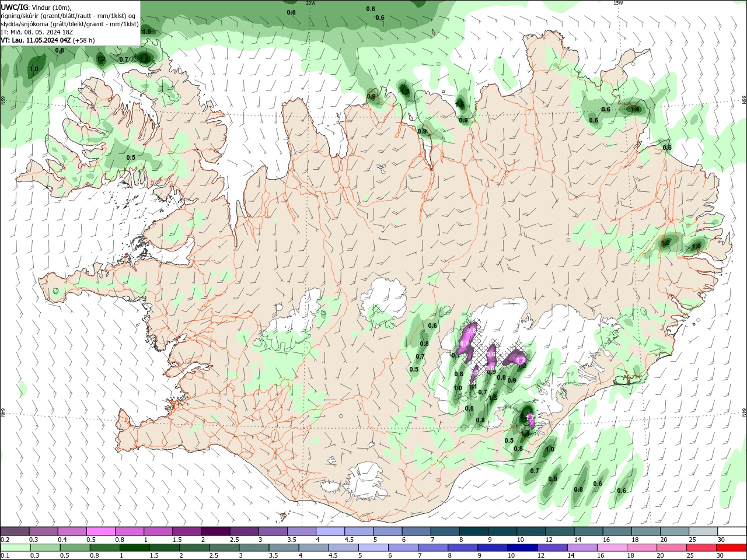747x560 pixels.
Task: Click the pale green lower swatch between 0.1 and 0.3
Action: point(15,548)
